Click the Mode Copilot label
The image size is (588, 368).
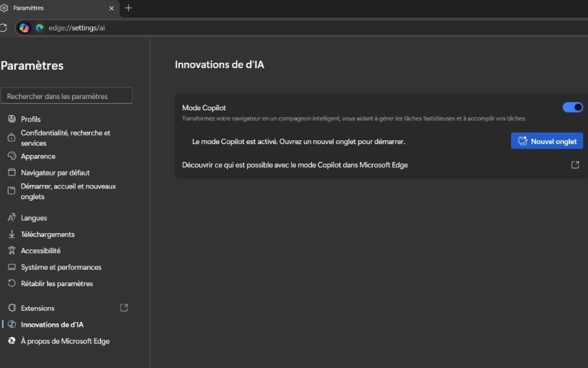pos(204,107)
